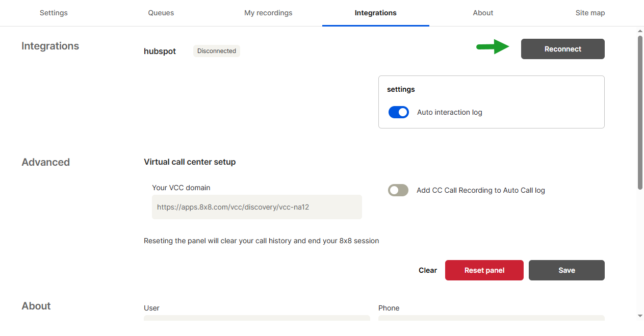Click the Clear button
The height and width of the screenshot is (336, 644).
(x=428, y=270)
